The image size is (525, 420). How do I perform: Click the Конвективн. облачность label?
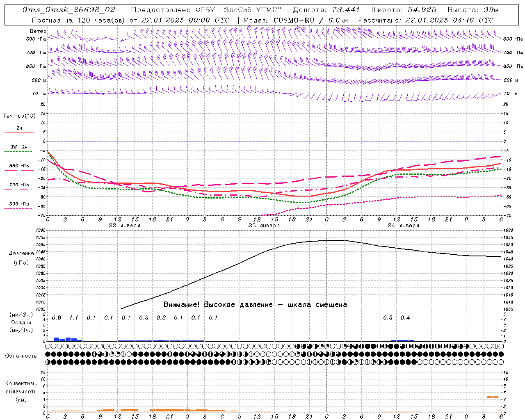tap(21, 387)
